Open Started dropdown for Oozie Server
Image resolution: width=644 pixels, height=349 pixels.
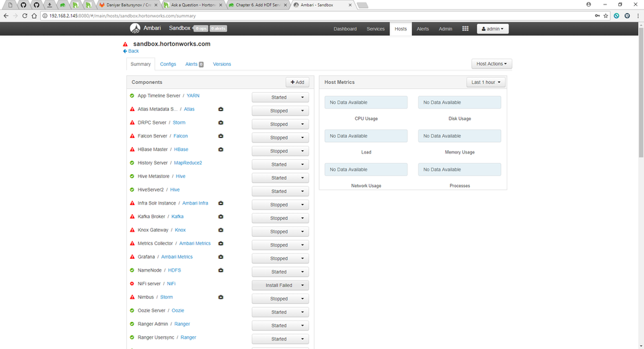click(280, 312)
